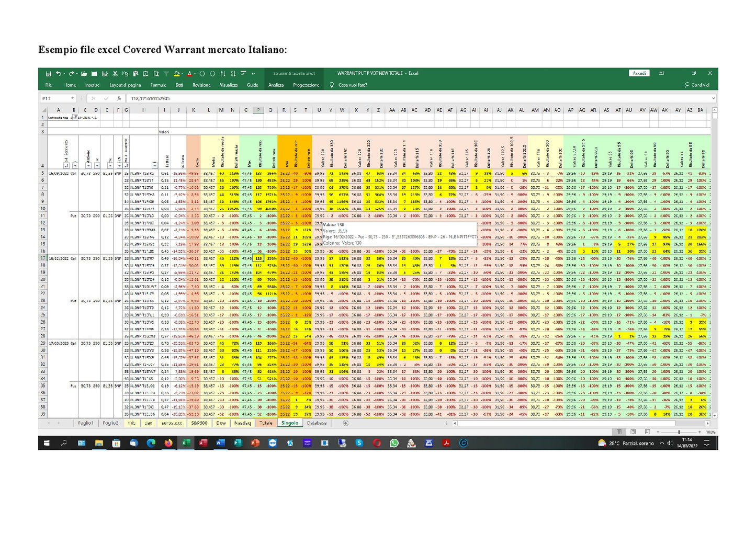The image size is (756, 534).
Task: Open the Formule ribbon tab
Action: [158, 85]
